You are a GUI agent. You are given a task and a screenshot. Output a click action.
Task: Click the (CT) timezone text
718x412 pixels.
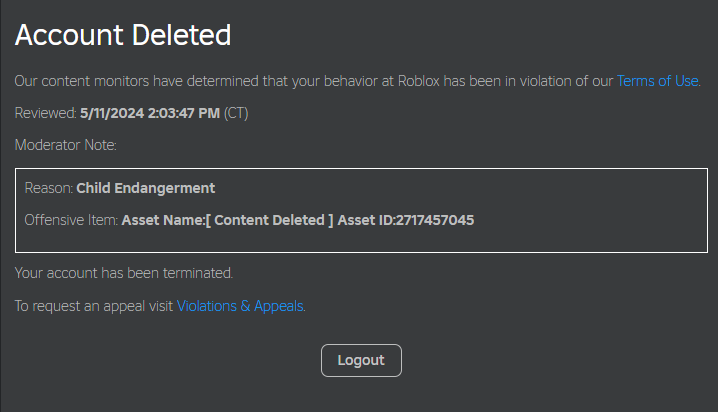point(236,113)
